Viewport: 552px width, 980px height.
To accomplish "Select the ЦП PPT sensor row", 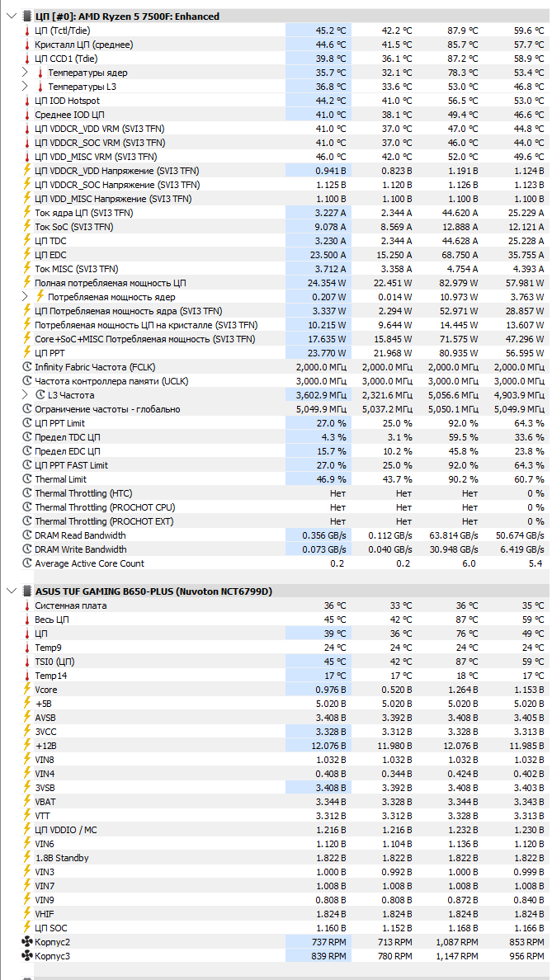I will tap(285, 353).
